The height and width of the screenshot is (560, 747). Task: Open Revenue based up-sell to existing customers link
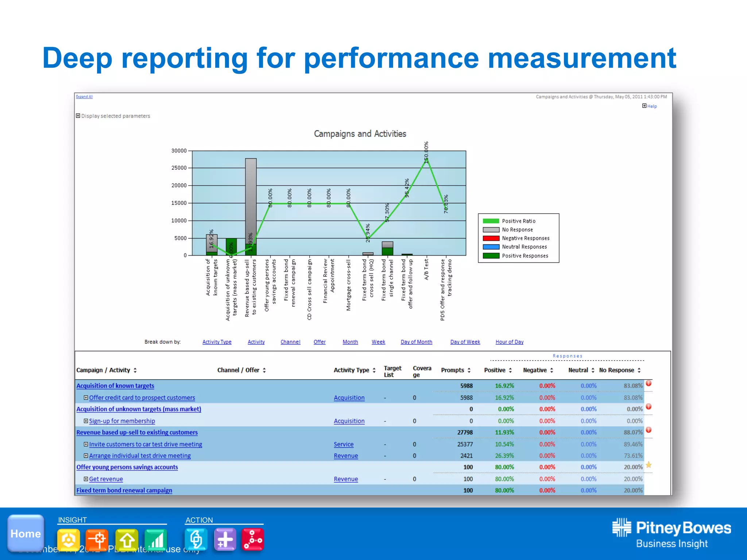(137, 432)
